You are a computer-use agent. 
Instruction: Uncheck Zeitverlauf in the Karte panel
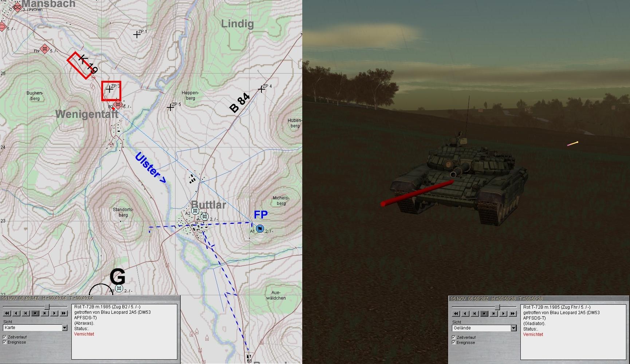[5, 337]
